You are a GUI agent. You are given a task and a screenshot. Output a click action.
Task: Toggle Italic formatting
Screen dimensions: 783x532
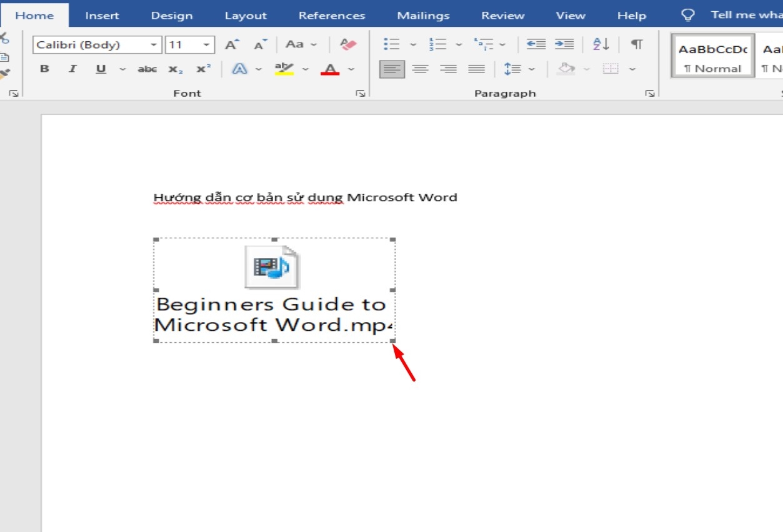point(72,69)
